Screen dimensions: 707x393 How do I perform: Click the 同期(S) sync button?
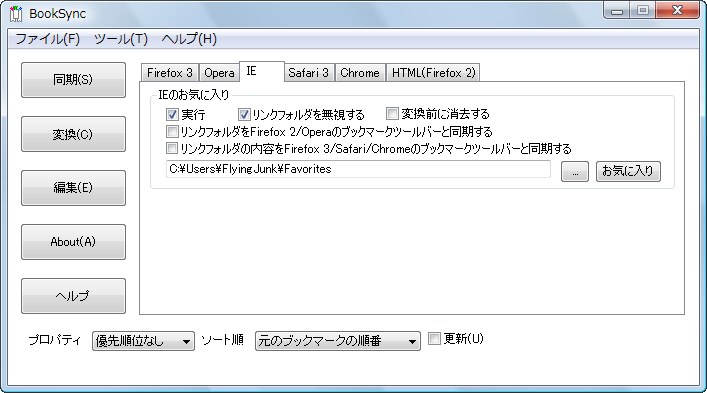(73, 80)
